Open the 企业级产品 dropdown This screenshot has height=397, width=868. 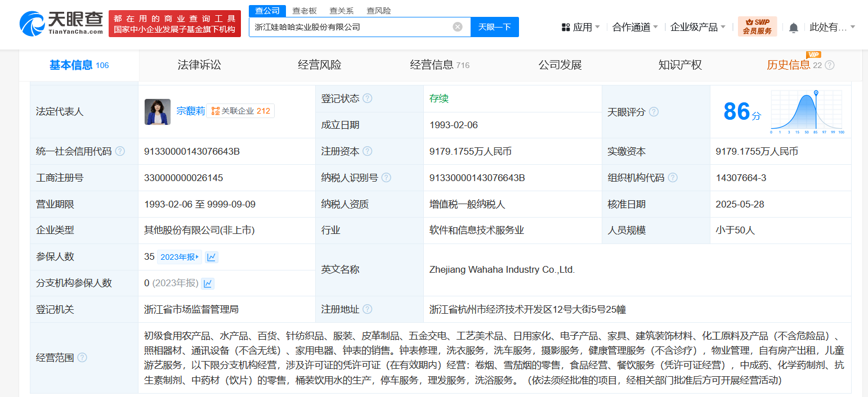tap(698, 27)
